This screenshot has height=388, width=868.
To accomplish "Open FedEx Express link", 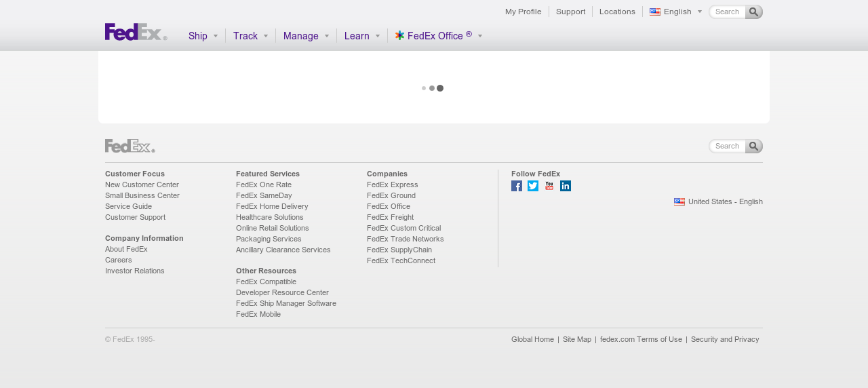I will point(393,185).
